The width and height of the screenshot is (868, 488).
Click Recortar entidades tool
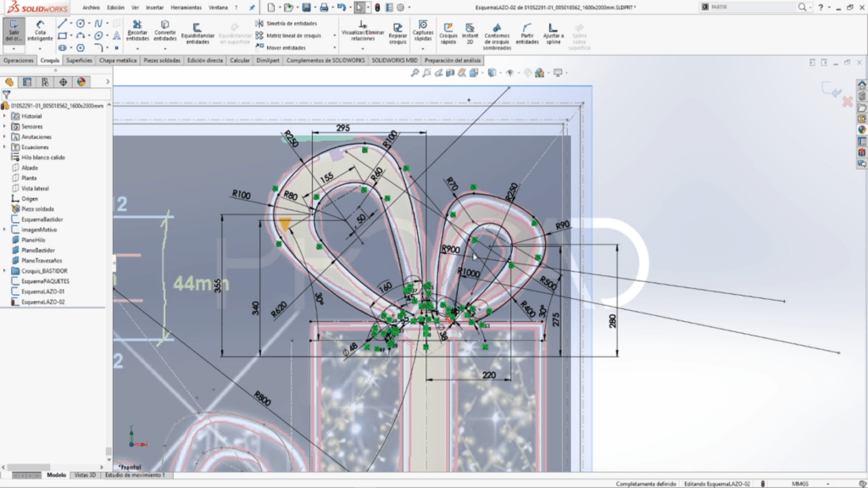[x=137, y=30]
